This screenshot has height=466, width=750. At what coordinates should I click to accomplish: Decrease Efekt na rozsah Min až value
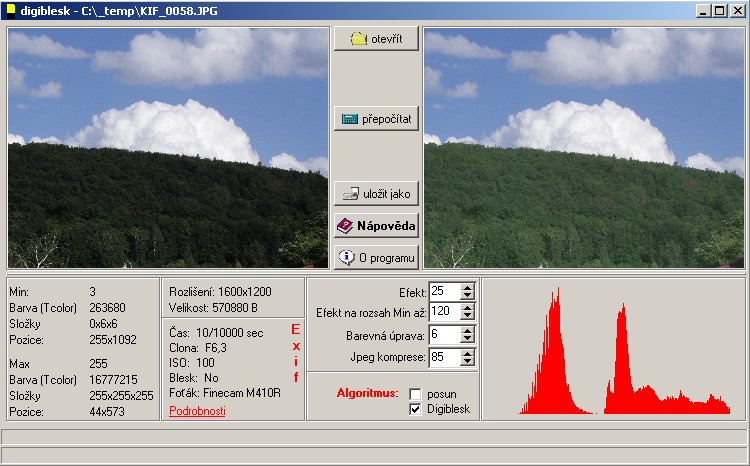tap(467, 315)
